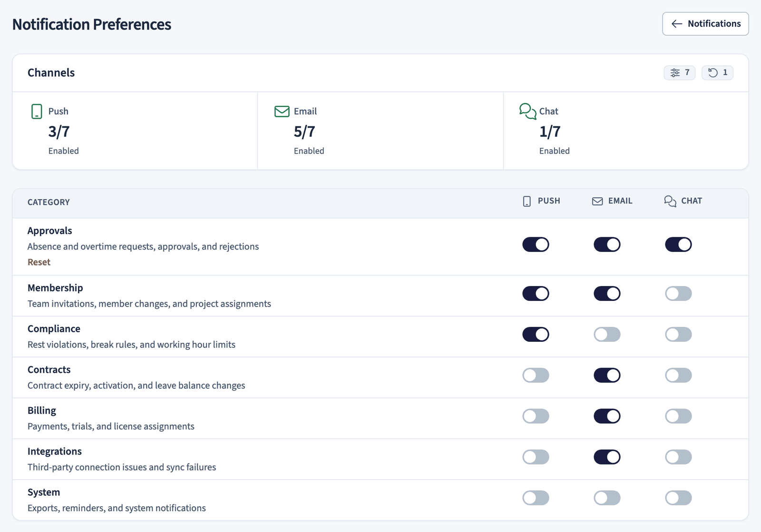Viewport: 761px width, 532px height.
Task: Enable chat notifications for Billing
Action: [678, 416]
